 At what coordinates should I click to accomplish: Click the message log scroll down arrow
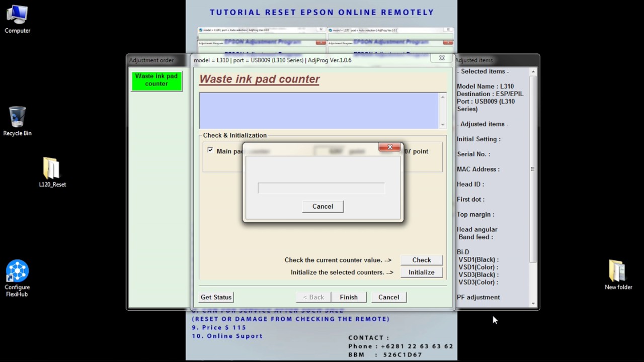pyautogui.click(x=443, y=124)
